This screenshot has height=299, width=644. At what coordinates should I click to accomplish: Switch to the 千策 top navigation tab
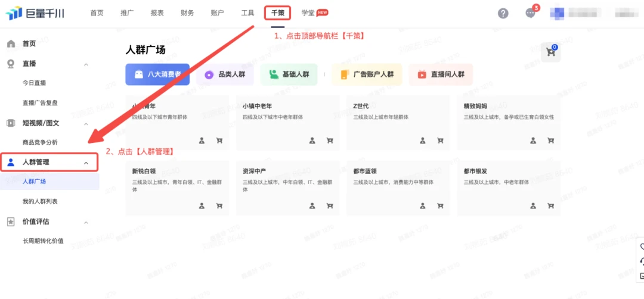278,13
